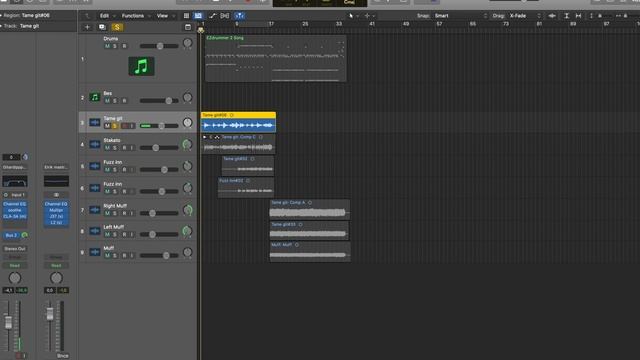
Task: Record-enable the Muff track
Action: coord(124,256)
